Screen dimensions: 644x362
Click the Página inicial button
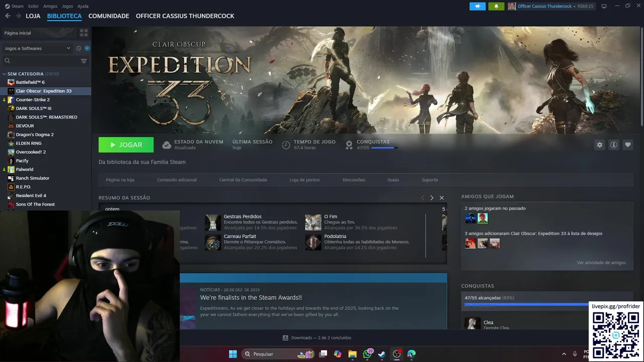click(38, 33)
